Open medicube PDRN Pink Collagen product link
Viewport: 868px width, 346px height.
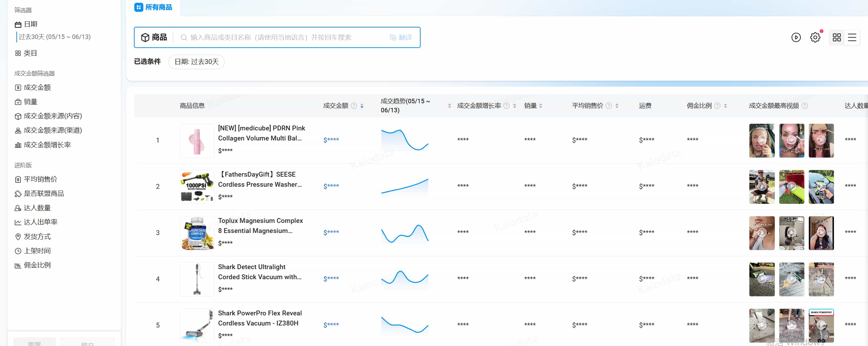pyautogui.click(x=262, y=133)
